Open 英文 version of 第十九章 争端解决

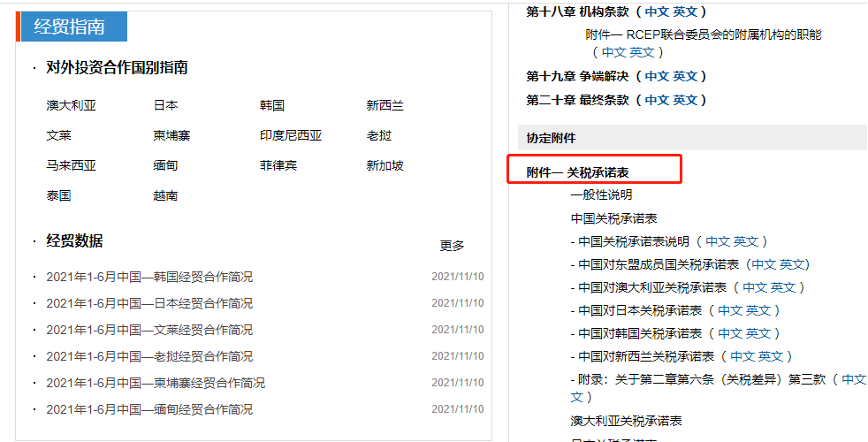(x=685, y=76)
